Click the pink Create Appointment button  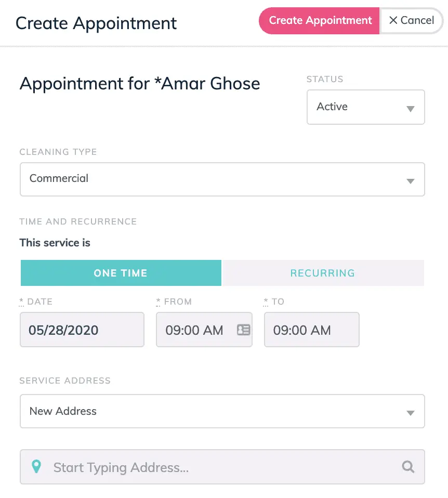coord(320,21)
